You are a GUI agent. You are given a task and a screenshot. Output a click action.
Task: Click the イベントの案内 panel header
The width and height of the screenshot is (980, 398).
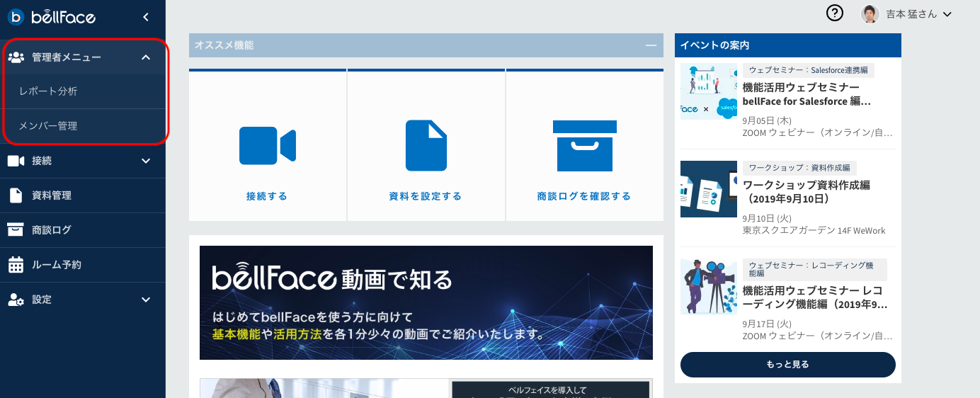tap(788, 45)
